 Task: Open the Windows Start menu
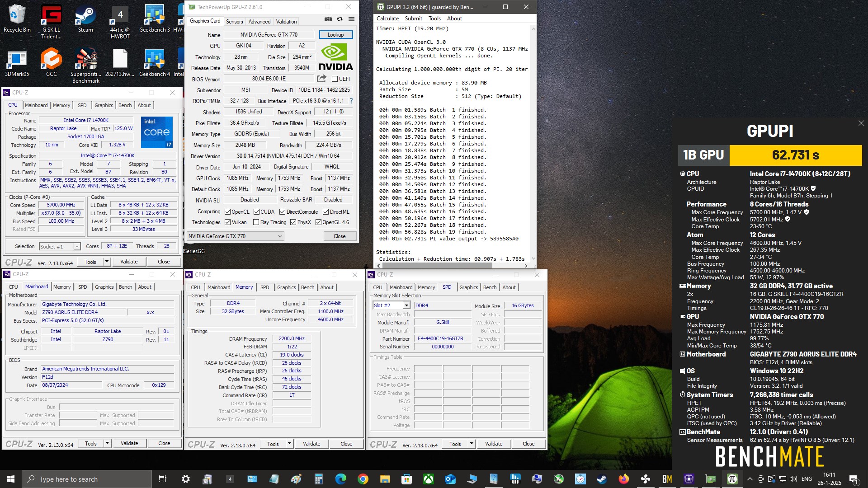[x=11, y=479]
